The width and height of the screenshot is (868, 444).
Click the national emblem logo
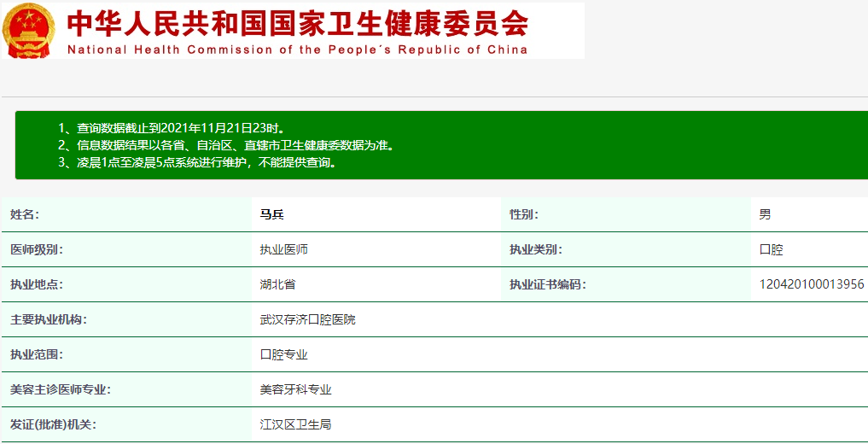click(x=30, y=31)
